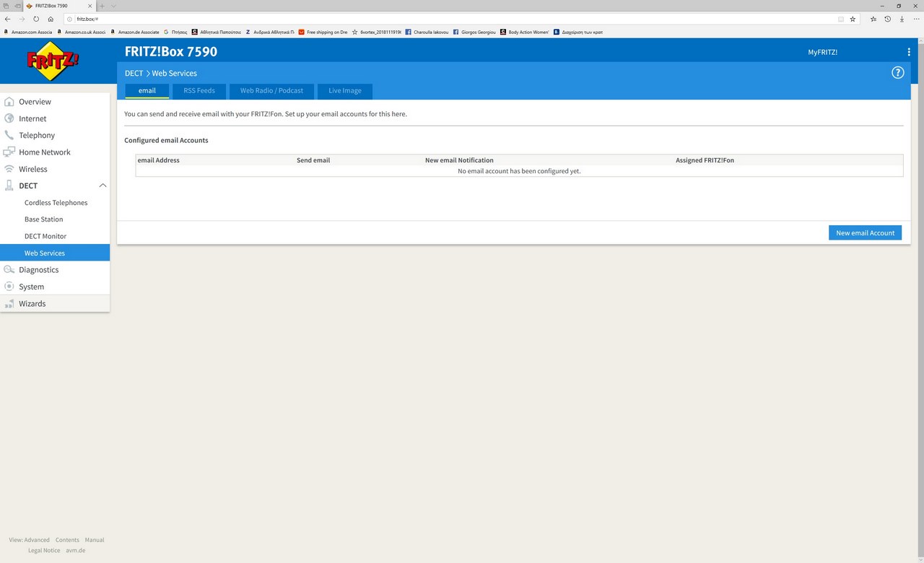Open Giorgos Georgiou Facebook bookmark
The image size is (924, 563).
[x=474, y=32]
